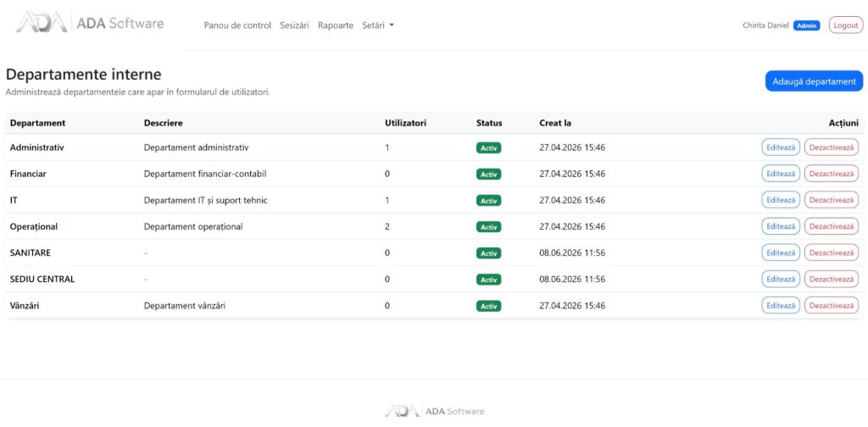Screen dimensions: 868x427
Task: Log out using the Logout button
Action: click(845, 25)
